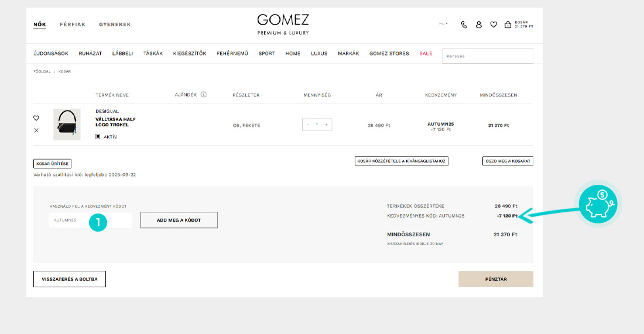The image size is (644, 334).
Task: Open the Táskák menu
Action: [153, 54]
